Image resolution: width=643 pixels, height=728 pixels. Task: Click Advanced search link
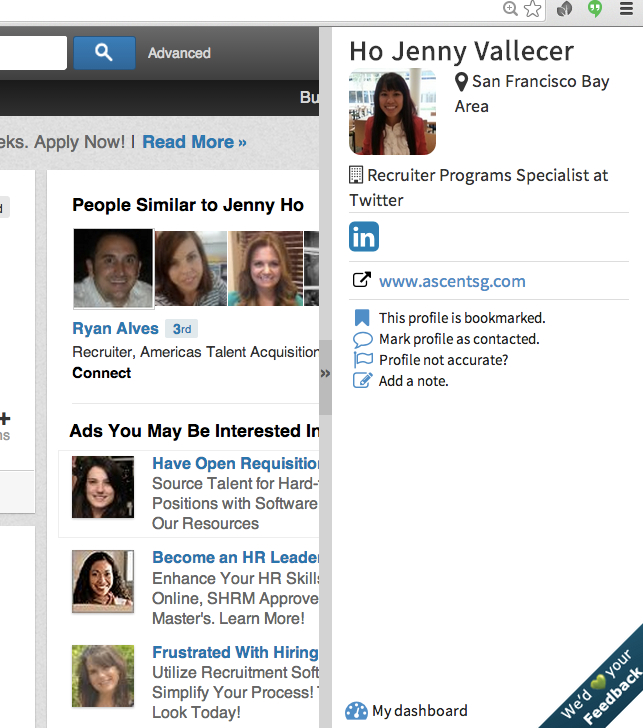(x=179, y=53)
